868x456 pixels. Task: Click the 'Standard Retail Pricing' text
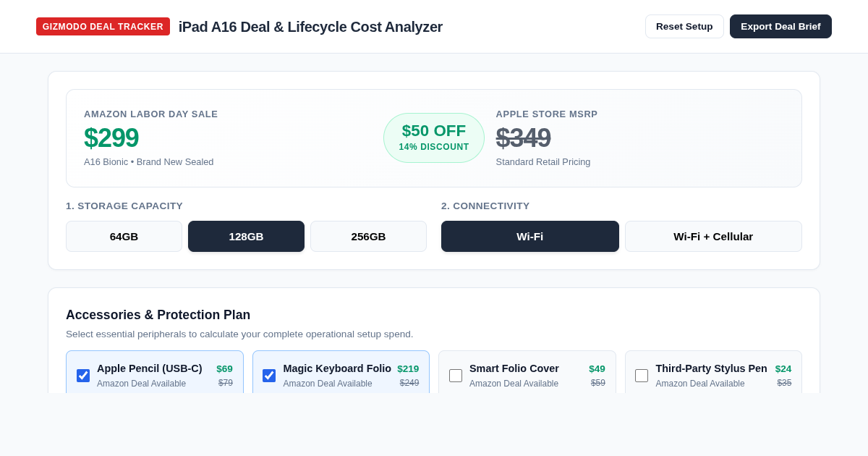point(543,162)
